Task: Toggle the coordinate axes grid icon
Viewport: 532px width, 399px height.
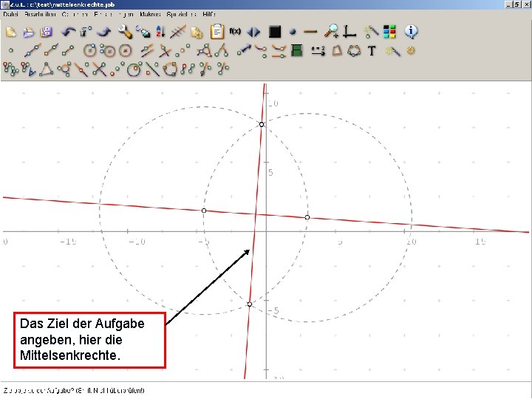Action: pos(349,32)
